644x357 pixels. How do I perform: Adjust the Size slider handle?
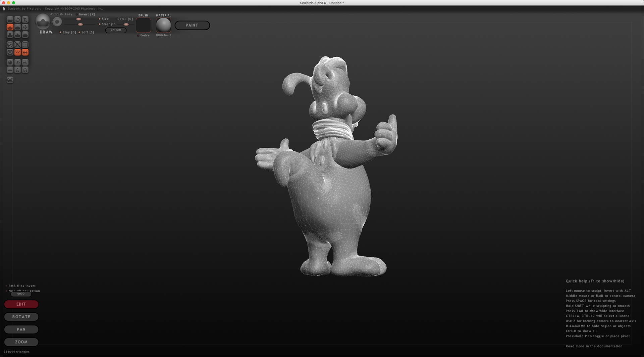pyautogui.click(x=78, y=19)
